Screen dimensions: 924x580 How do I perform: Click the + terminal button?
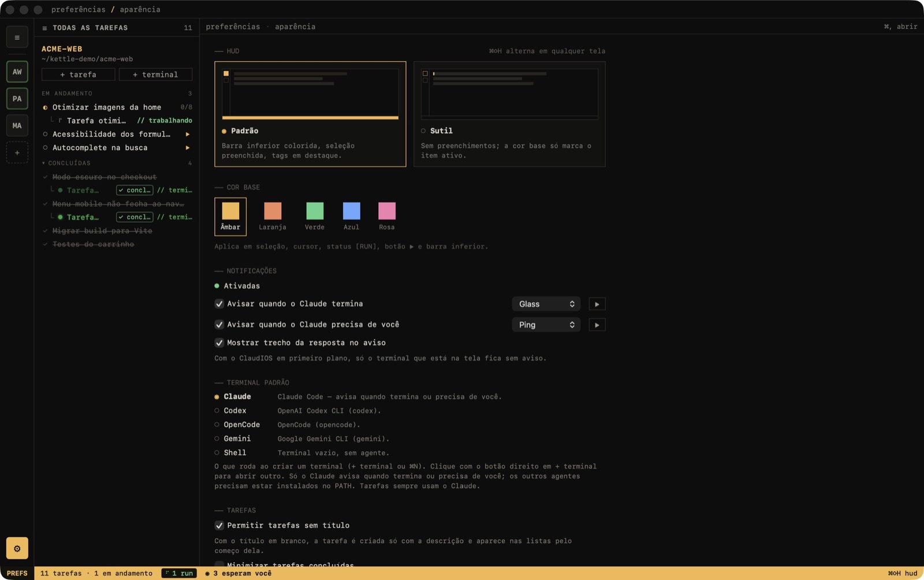click(155, 75)
